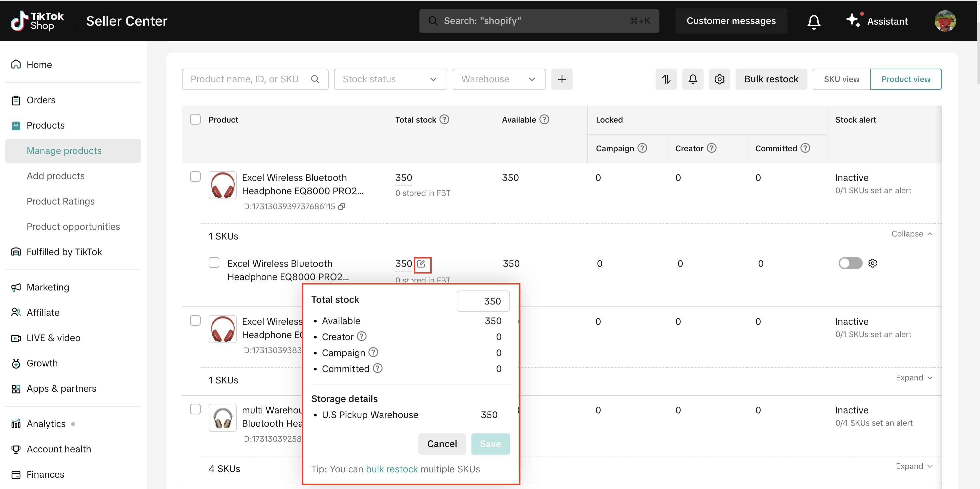Switch to the SKU view tab
980x489 pixels.
[841, 79]
